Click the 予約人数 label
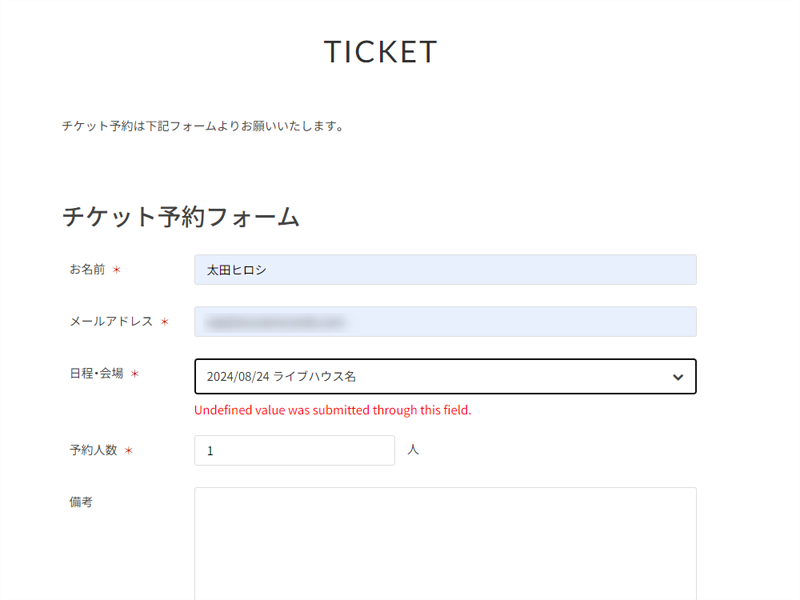 coord(93,451)
